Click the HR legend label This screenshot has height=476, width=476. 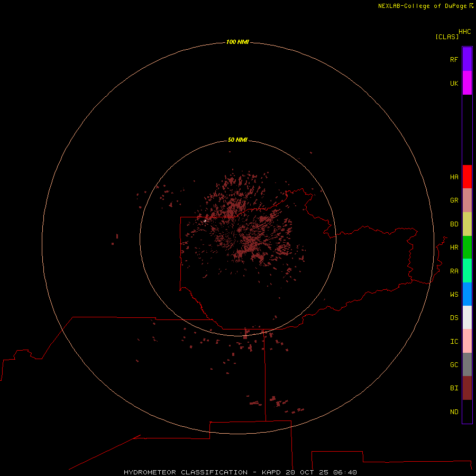coord(454,248)
